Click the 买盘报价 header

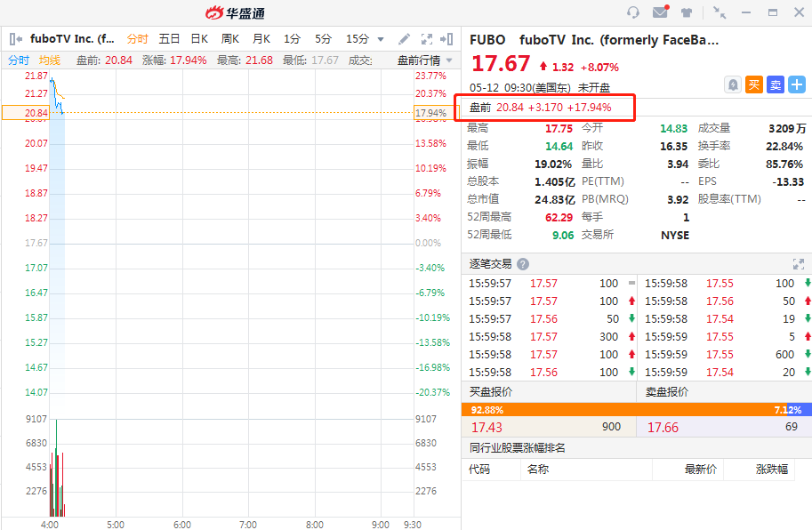point(491,392)
